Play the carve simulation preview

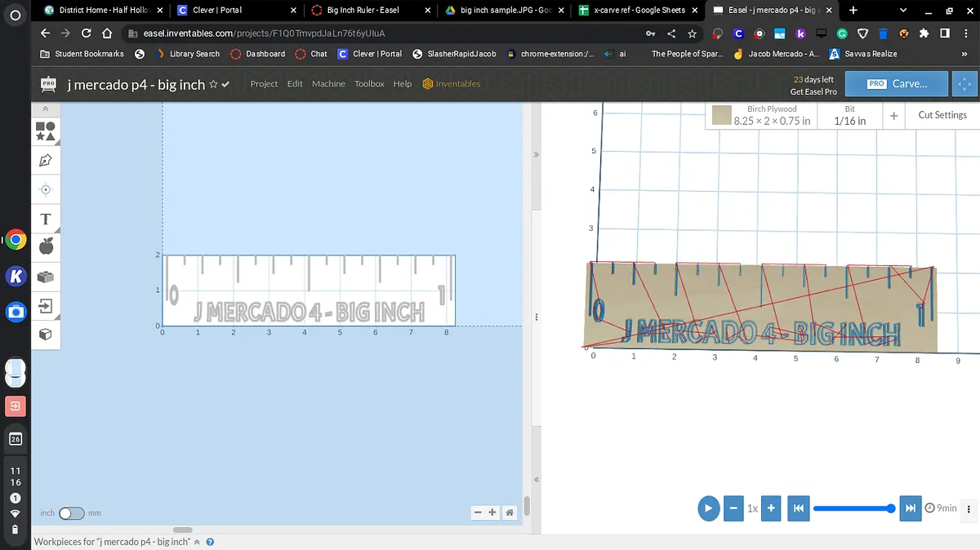point(708,508)
